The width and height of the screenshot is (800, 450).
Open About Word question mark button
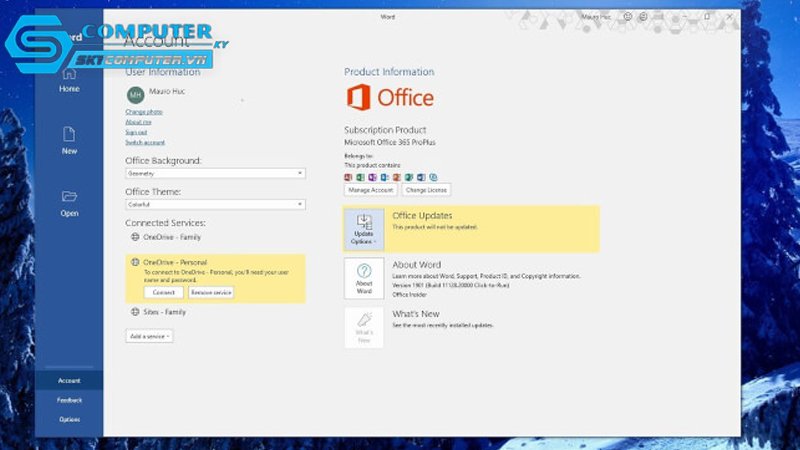pos(364,278)
